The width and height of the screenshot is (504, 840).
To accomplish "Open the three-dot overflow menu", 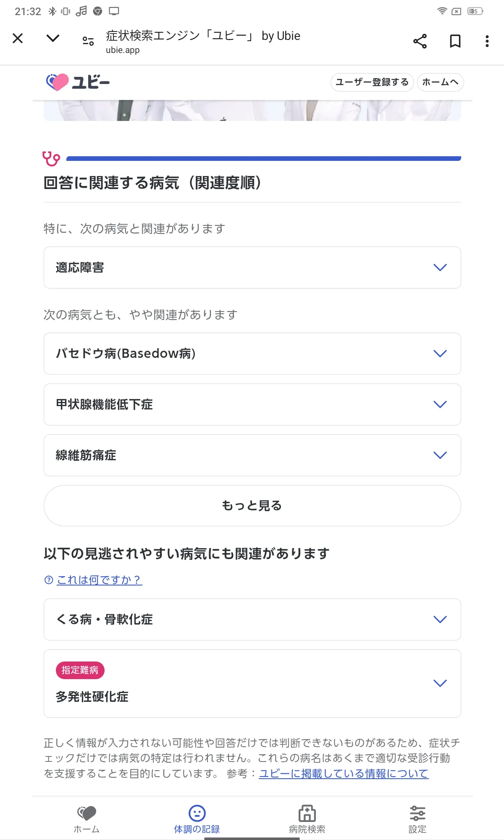I will tap(487, 41).
